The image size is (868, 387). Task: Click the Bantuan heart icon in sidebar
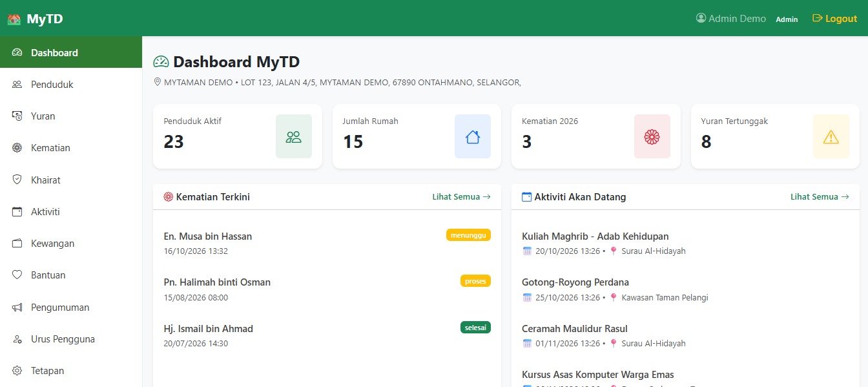click(x=17, y=275)
